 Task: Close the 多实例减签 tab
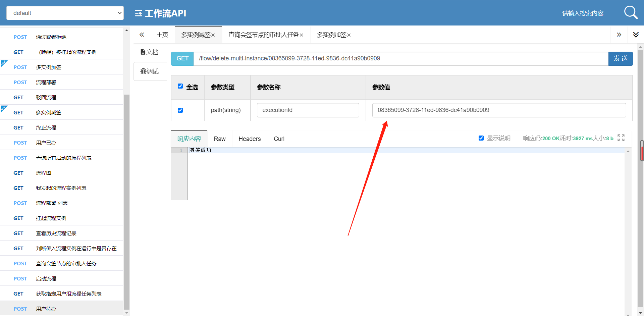tap(213, 35)
